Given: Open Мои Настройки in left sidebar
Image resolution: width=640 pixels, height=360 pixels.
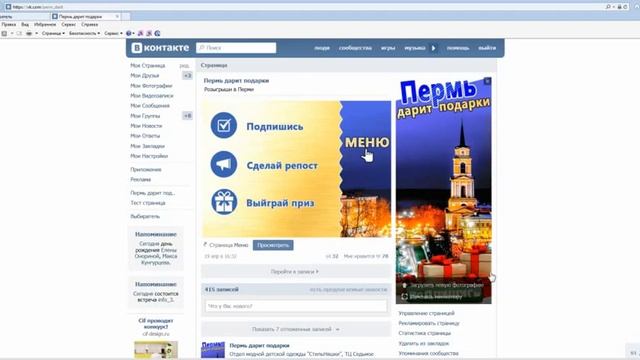Looking at the screenshot, I should [149, 156].
